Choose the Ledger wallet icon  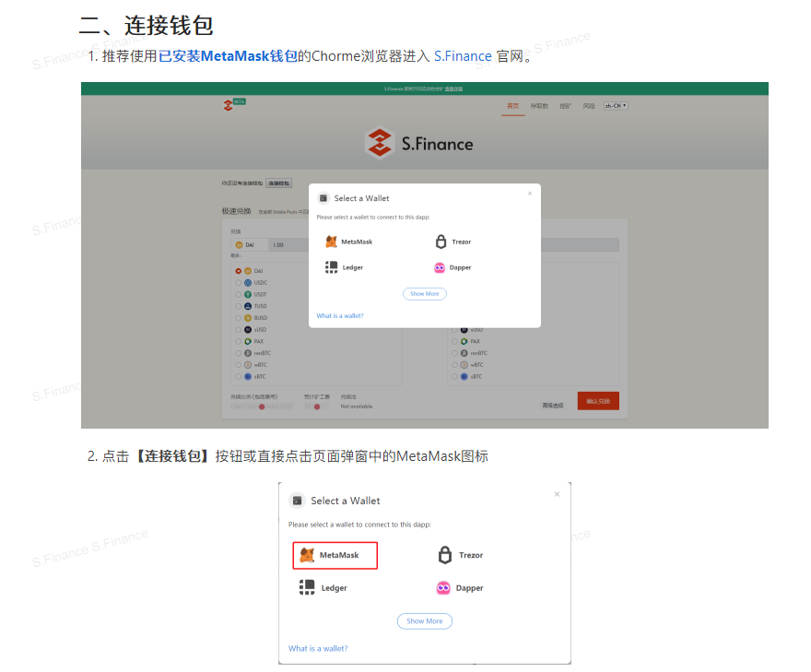pyautogui.click(x=331, y=267)
